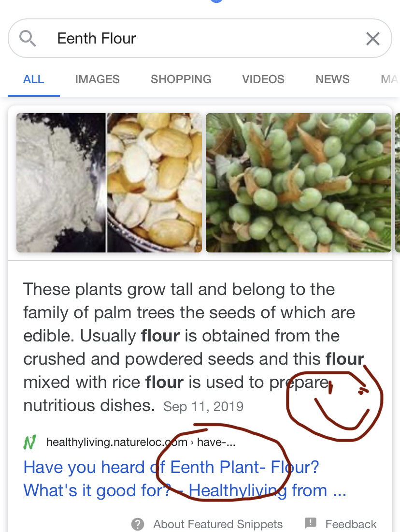
Task: Open the sliced yellow seeds image
Action: tap(155, 182)
